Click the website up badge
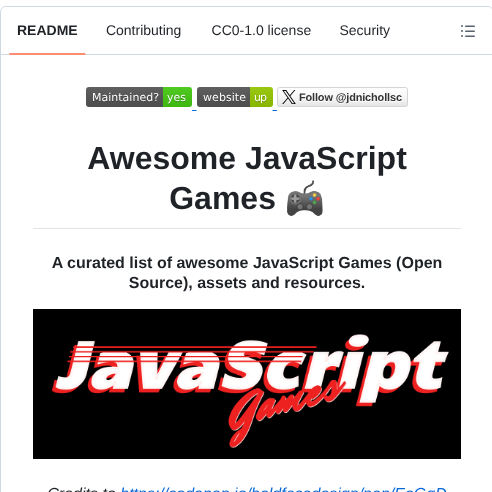492x492 pixels. pos(235,97)
